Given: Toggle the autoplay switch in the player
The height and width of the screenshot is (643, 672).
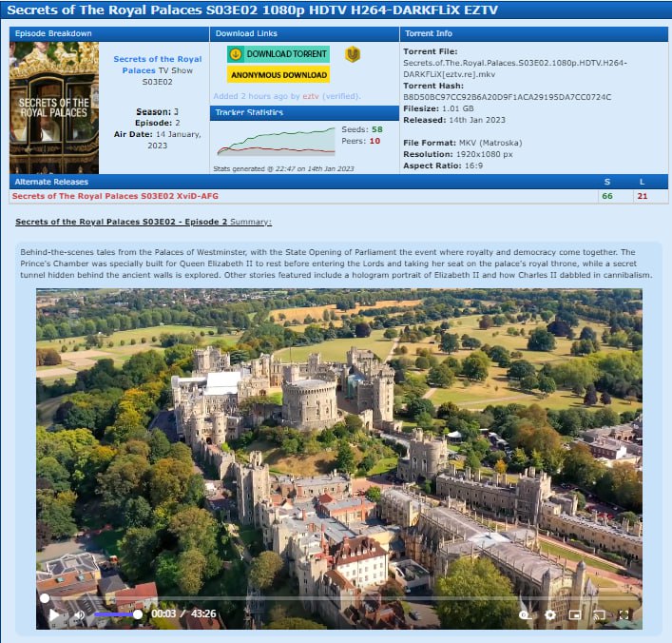Looking at the screenshot, I should click(524, 614).
